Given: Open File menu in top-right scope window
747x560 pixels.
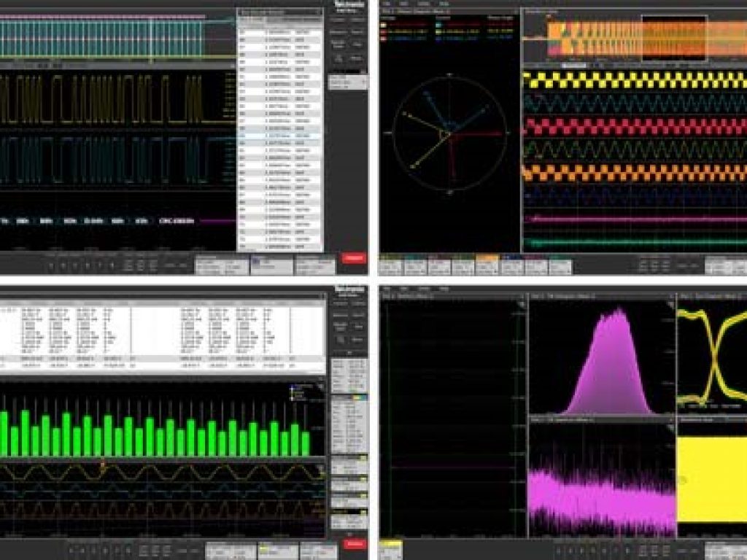Looking at the screenshot, I should tap(387, 4).
